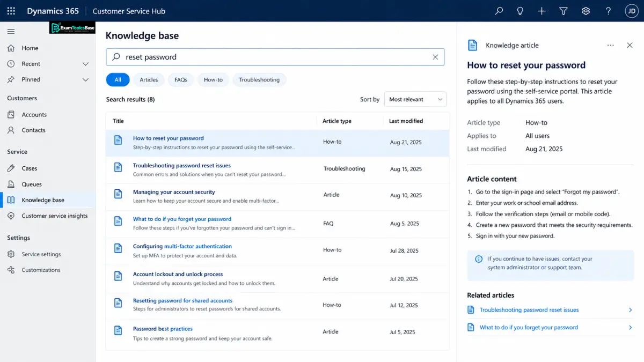Open the JD user profile avatar
Viewport: 644px width, 362px height.
(631, 11)
